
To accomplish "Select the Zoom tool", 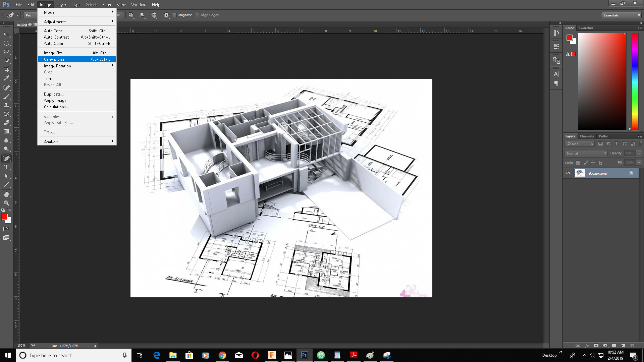I will click(6, 203).
